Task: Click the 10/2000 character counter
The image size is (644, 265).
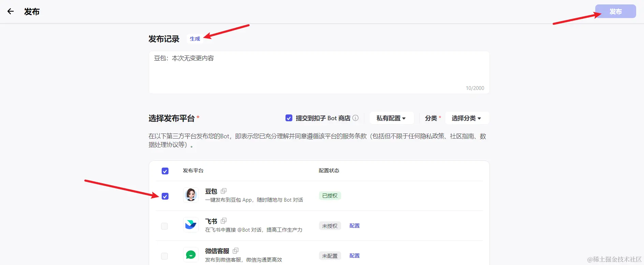Action: click(475, 88)
